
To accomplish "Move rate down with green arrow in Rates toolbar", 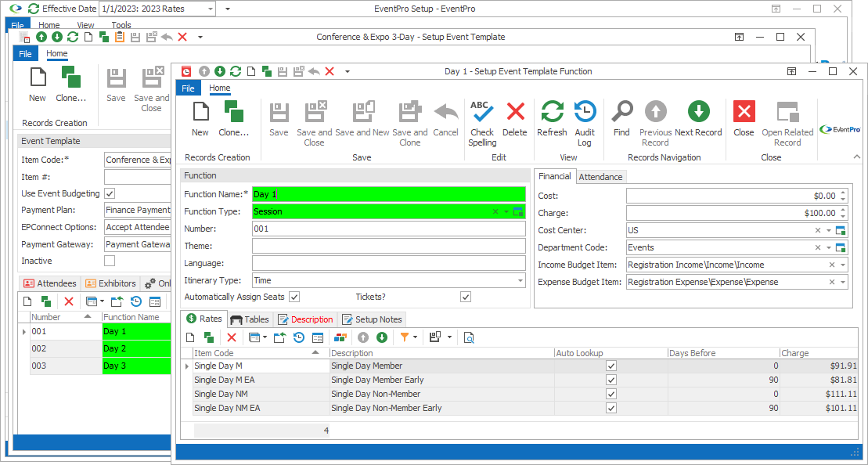I will pos(381,337).
